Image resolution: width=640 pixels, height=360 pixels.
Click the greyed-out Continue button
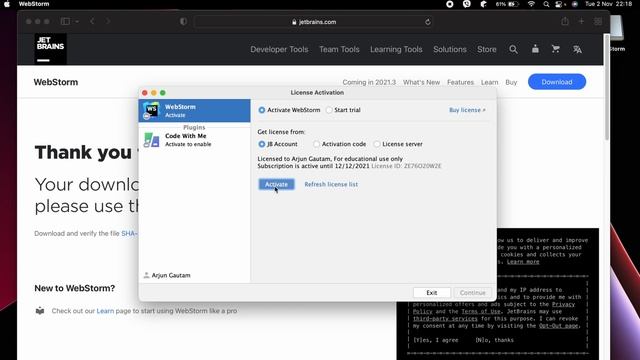click(x=473, y=293)
